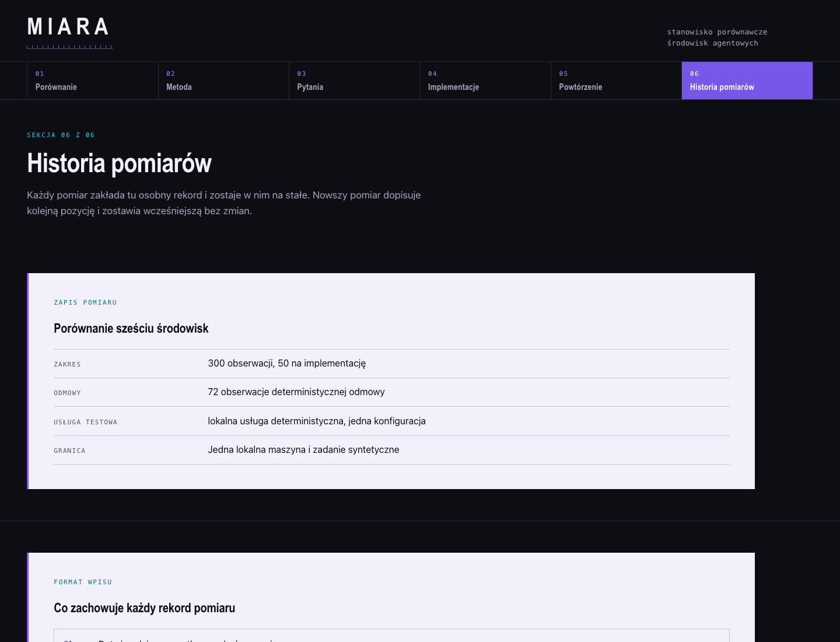
Task: Click 'Jedna lokalna maszyna i zadanie syntetyczne'
Action: click(x=303, y=449)
